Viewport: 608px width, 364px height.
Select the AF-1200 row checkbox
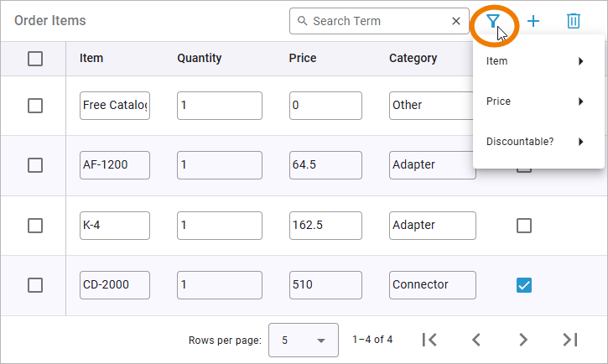(x=35, y=165)
